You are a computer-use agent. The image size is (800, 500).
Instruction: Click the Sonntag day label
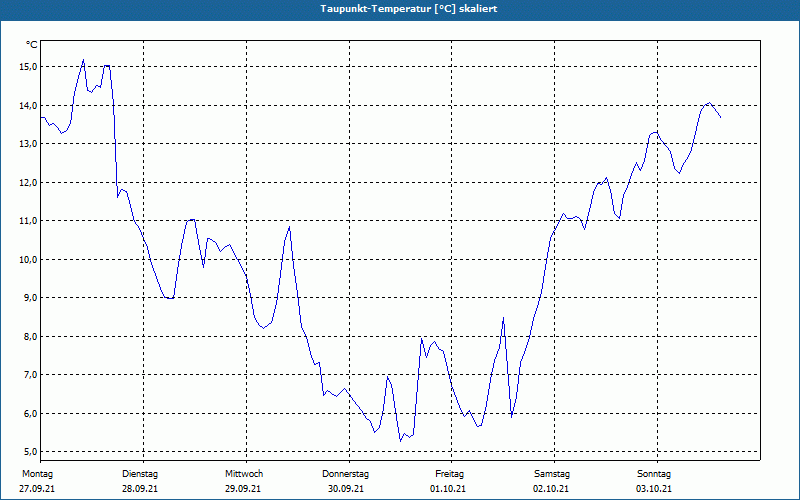654,474
